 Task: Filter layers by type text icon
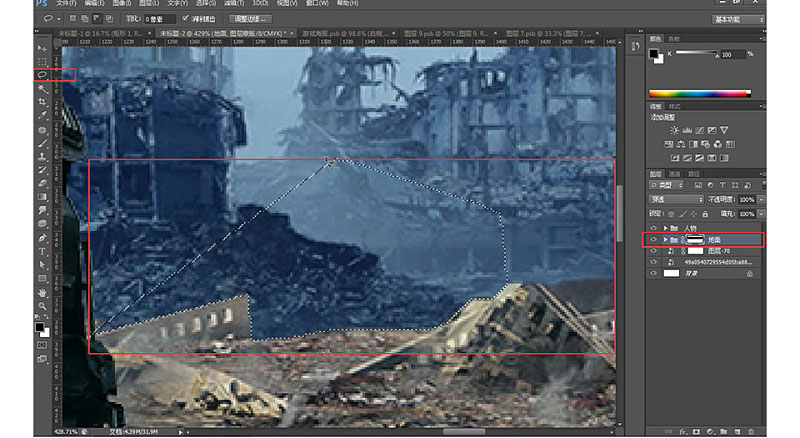click(x=722, y=185)
